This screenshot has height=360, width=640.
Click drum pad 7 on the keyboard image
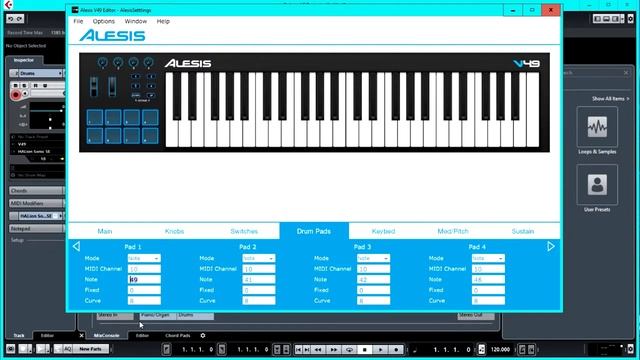[131, 136]
